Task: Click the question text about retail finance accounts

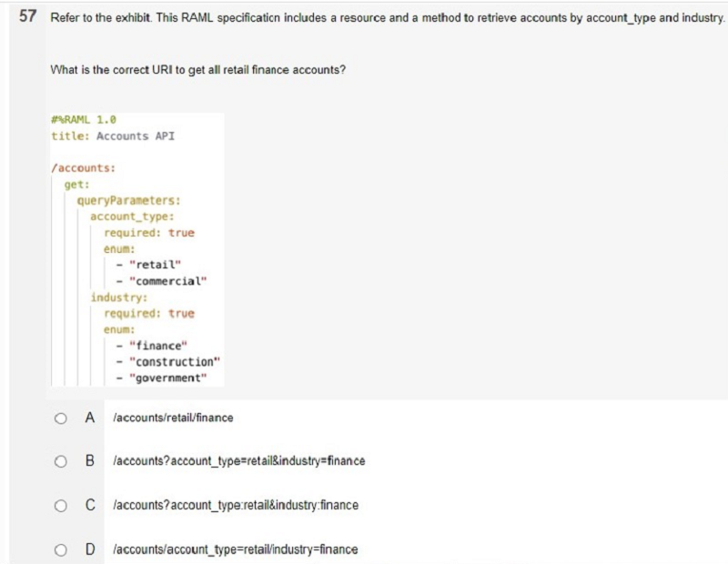Action: (x=197, y=70)
